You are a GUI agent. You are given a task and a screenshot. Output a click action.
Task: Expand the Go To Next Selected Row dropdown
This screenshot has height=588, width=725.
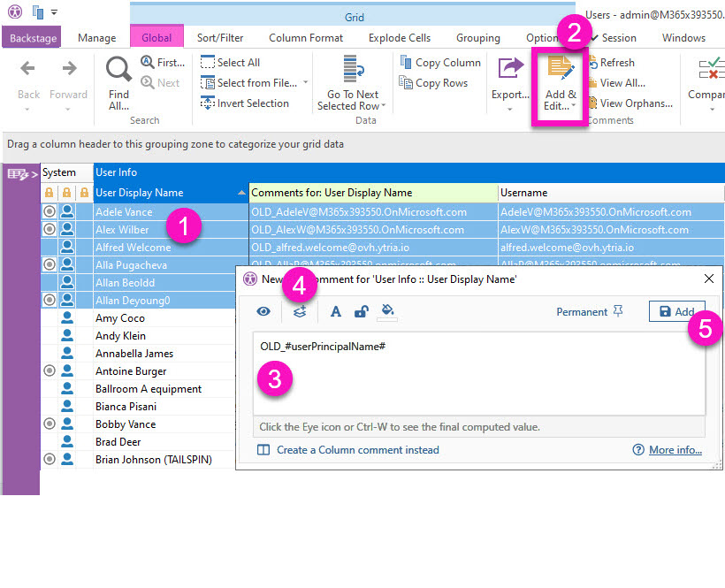click(x=354, y=87)
